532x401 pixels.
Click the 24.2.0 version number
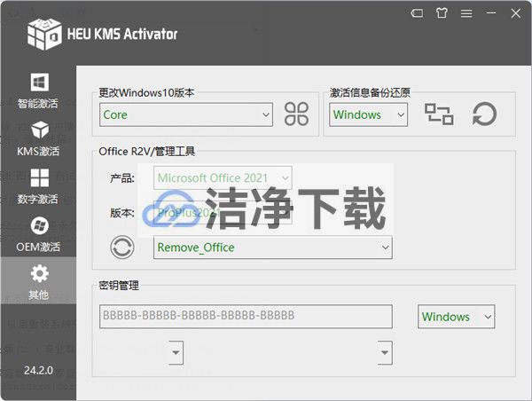[38, 371]
